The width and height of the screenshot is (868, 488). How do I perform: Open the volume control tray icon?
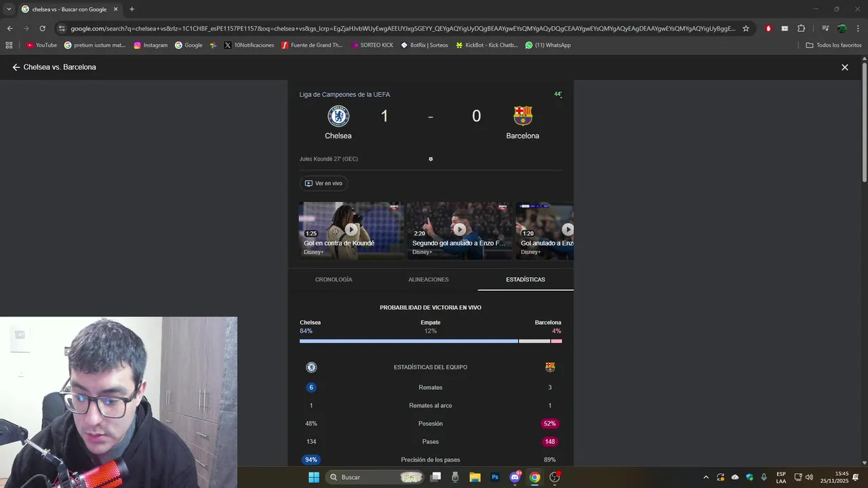809,477
